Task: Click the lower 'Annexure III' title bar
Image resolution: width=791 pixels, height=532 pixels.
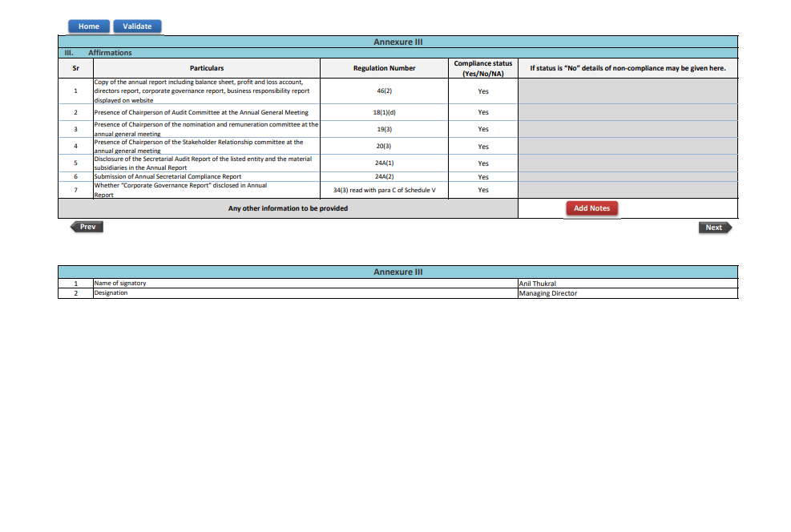Action: click(398, 272)
